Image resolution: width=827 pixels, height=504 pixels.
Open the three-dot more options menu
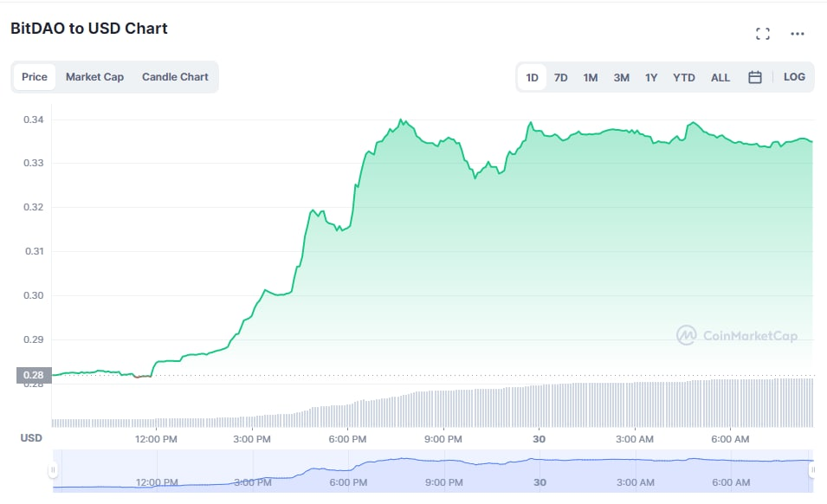coord(798,34)
